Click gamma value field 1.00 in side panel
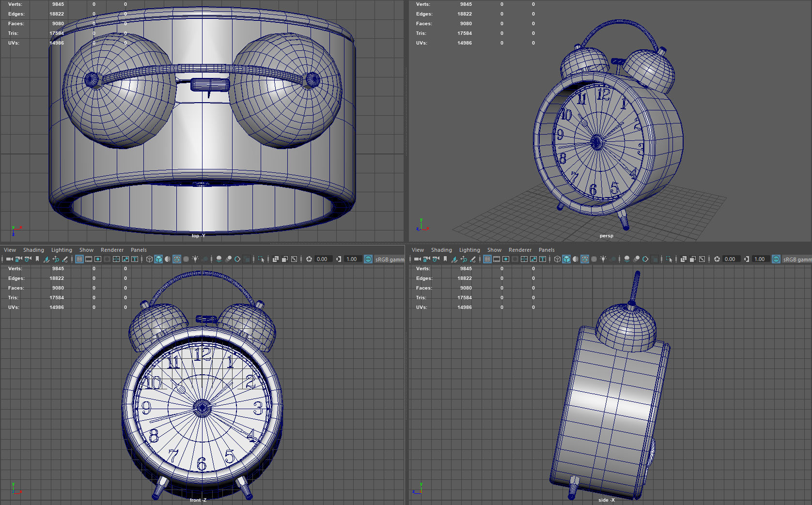This screenshot has height=505, width=812. point(760,259)
